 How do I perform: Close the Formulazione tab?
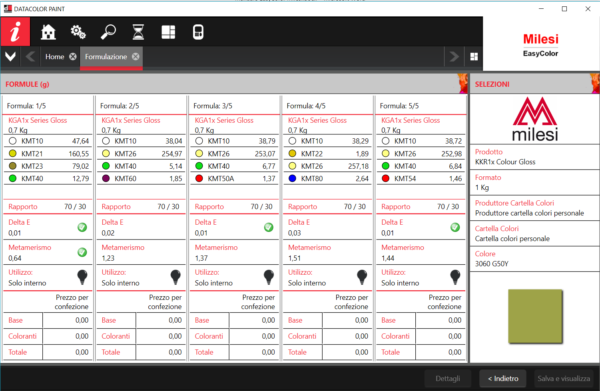coord(135,57)
